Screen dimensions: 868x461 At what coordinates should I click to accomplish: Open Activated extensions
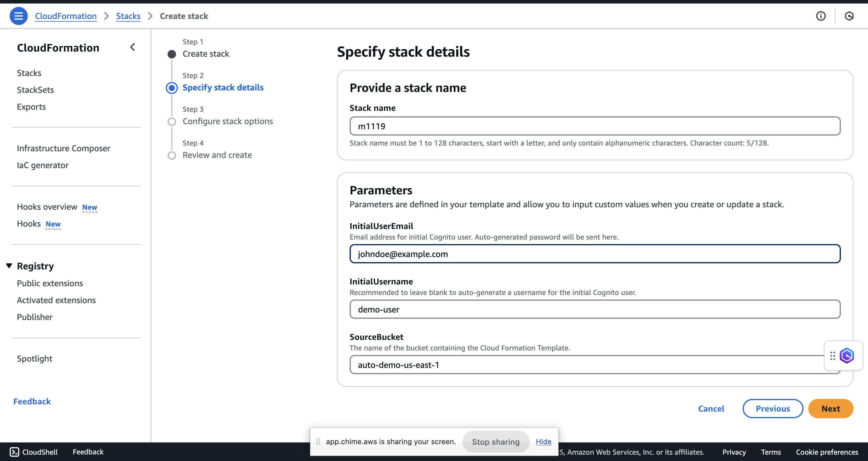56,300
